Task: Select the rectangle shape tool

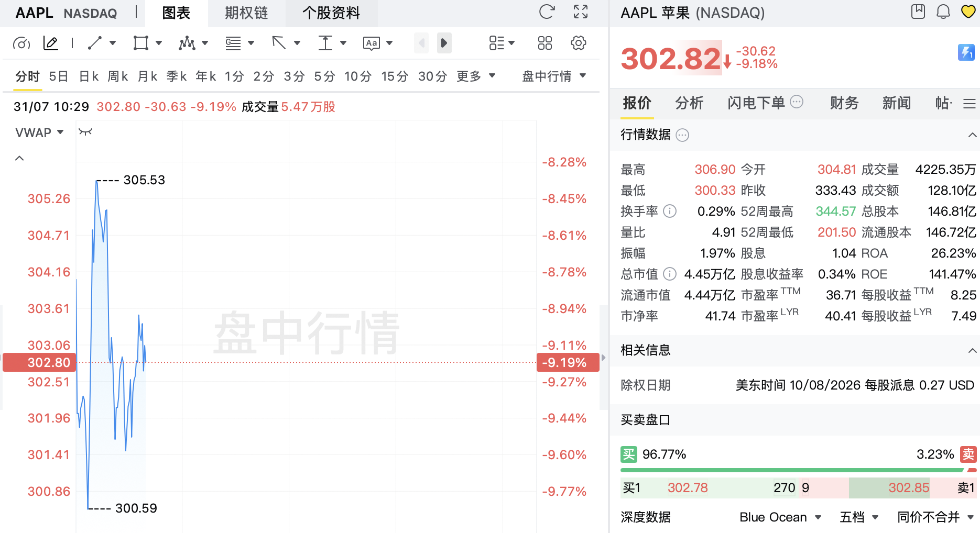Action: point(140,43)
